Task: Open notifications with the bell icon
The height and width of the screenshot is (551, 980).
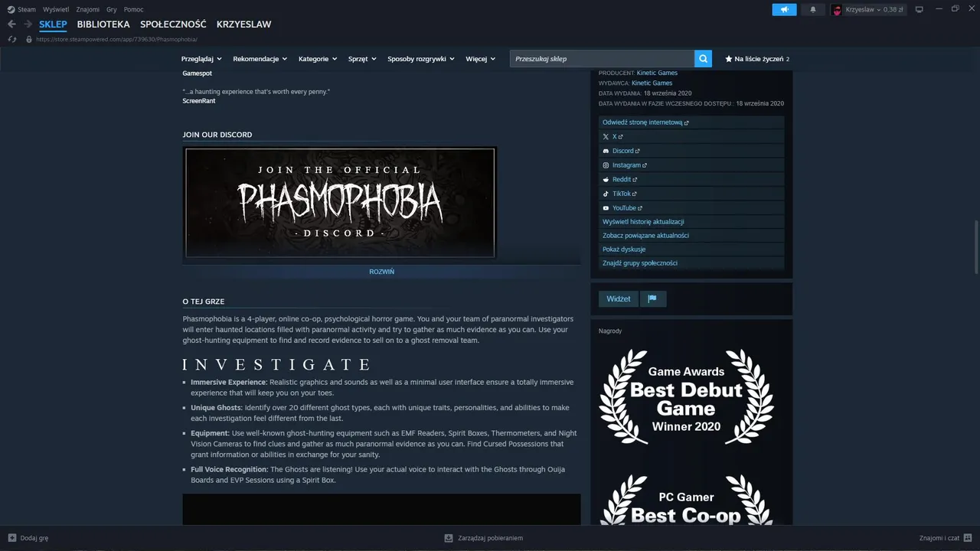Action: pos(813,9)
